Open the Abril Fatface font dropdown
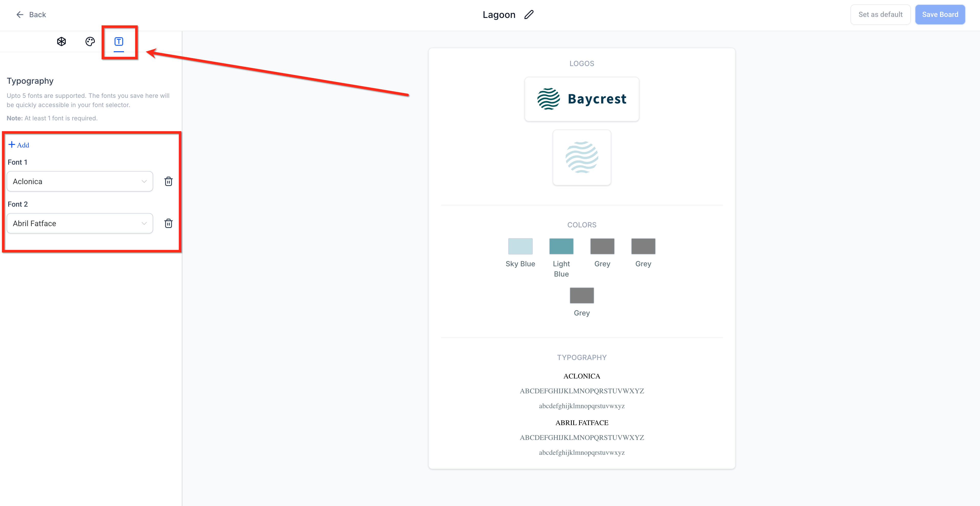The width and height of the screenshot is (980, 506). (x=76, y=223)
